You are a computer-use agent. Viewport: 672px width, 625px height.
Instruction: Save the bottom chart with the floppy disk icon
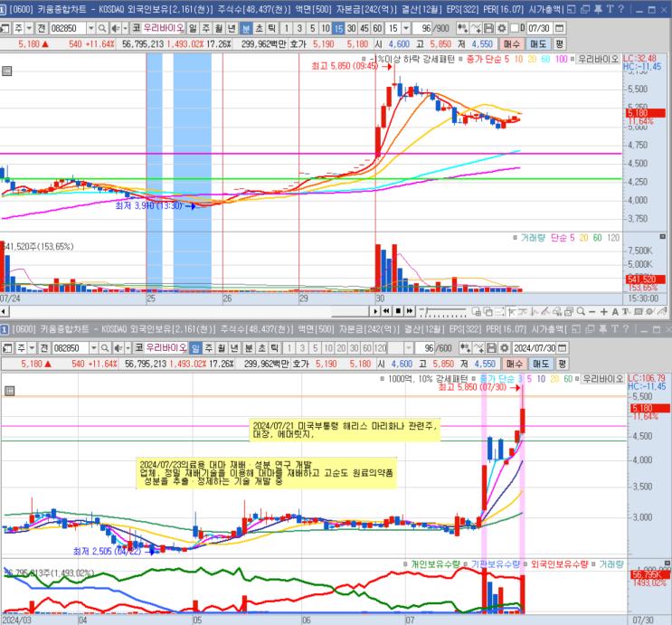pos(492,347)
